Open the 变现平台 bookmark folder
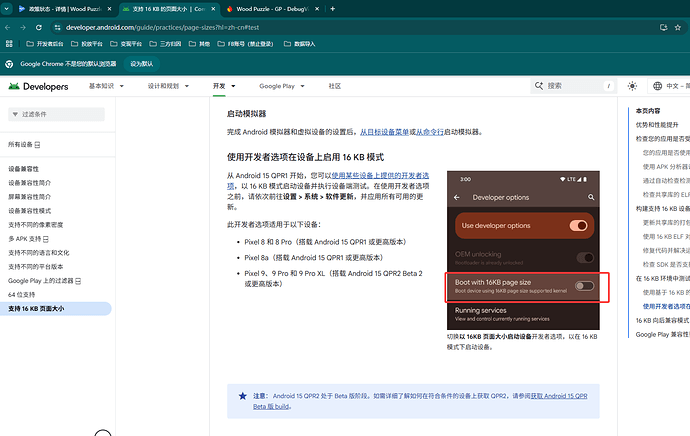690x436 pixels. click(126, 44)
